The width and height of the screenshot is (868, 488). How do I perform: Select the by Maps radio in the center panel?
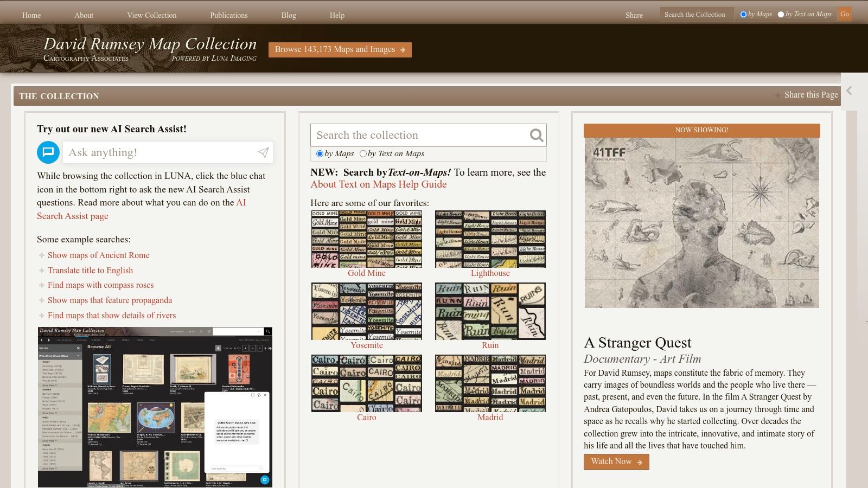(x=320, y=154)
